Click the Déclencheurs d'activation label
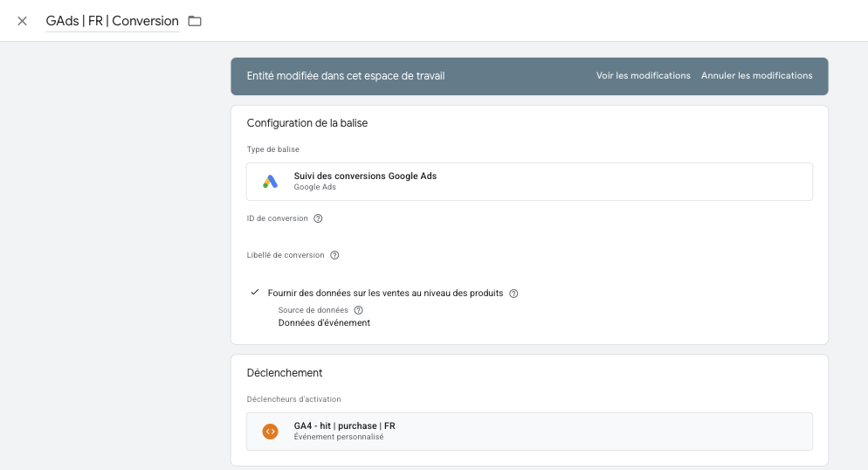 click(293, 399)
